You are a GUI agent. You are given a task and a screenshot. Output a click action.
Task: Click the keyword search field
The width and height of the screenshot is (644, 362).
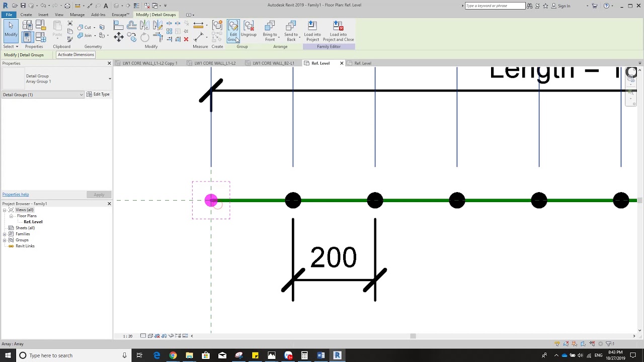[495, 6]
